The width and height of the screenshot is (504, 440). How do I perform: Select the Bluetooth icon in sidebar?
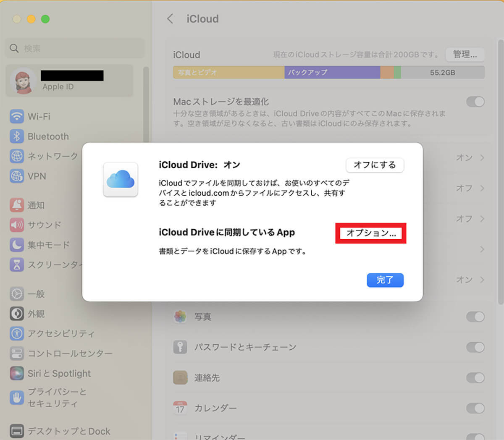[17, 136]
